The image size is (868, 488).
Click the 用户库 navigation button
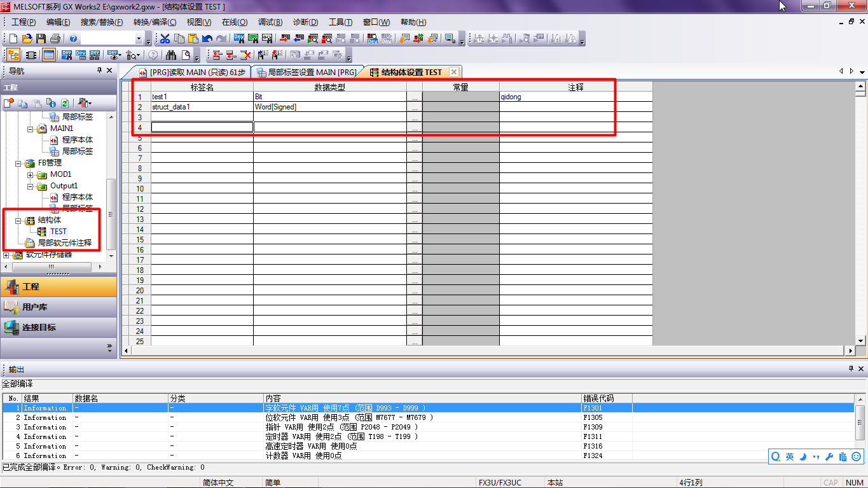[x=35, y=307]
